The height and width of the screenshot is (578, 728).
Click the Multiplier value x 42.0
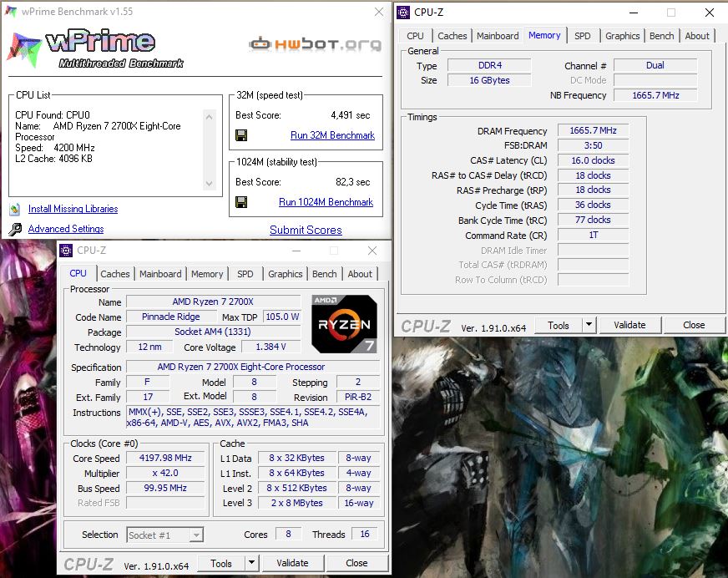point(165,473)
